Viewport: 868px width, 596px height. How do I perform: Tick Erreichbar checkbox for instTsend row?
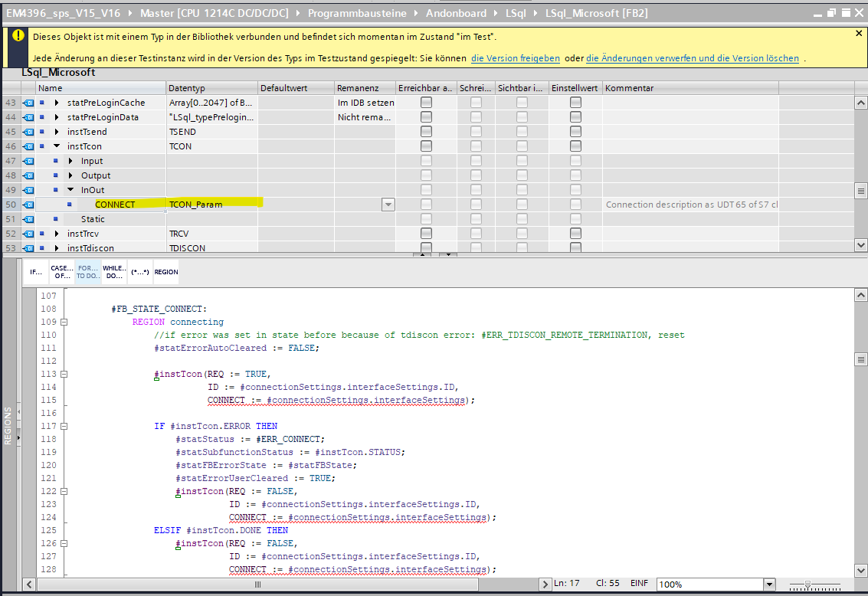tap(426, 132)
